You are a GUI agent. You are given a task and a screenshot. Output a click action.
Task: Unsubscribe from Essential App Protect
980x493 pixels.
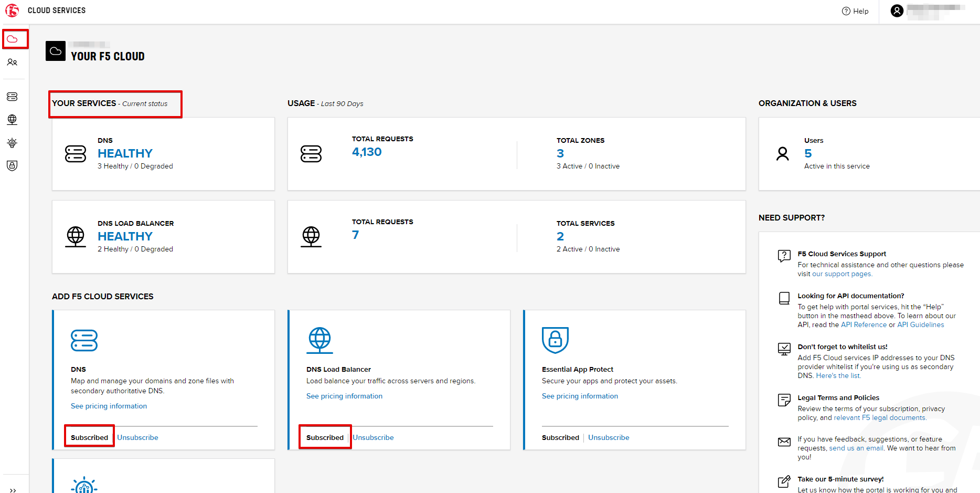point(609,437)
